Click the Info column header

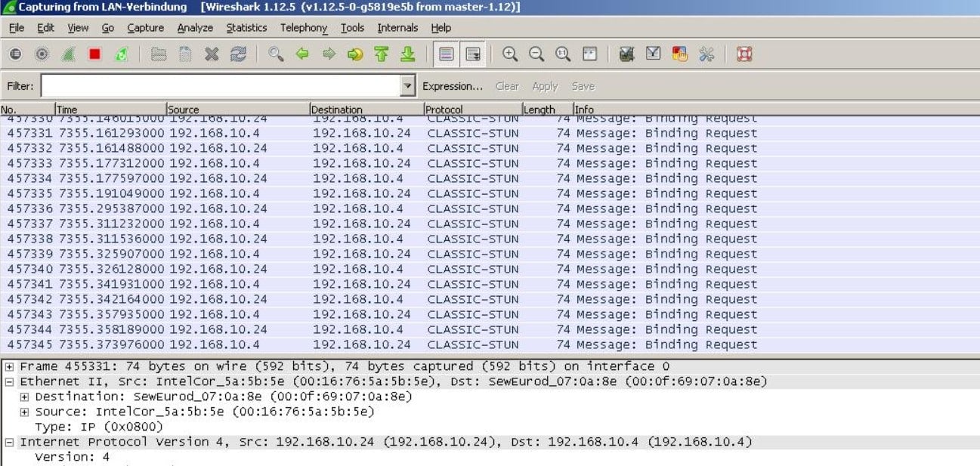(777, 110)
